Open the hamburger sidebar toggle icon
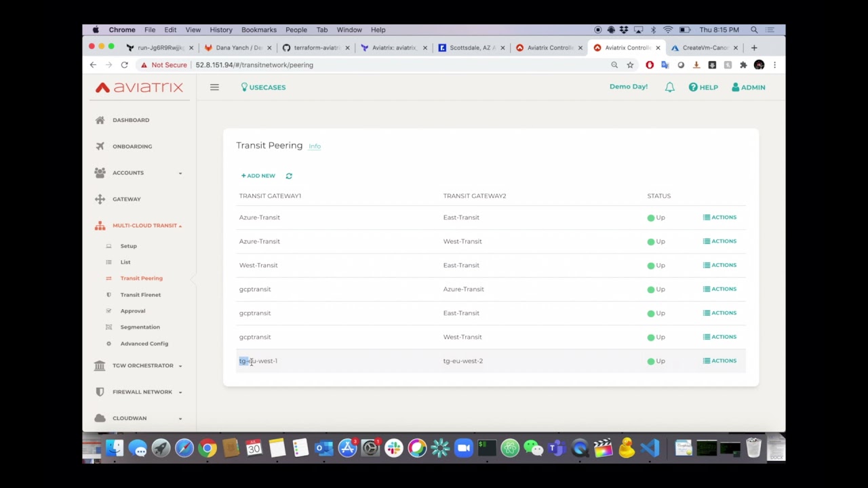This screenshot has width=868, height=488. (x=214, y=87)
